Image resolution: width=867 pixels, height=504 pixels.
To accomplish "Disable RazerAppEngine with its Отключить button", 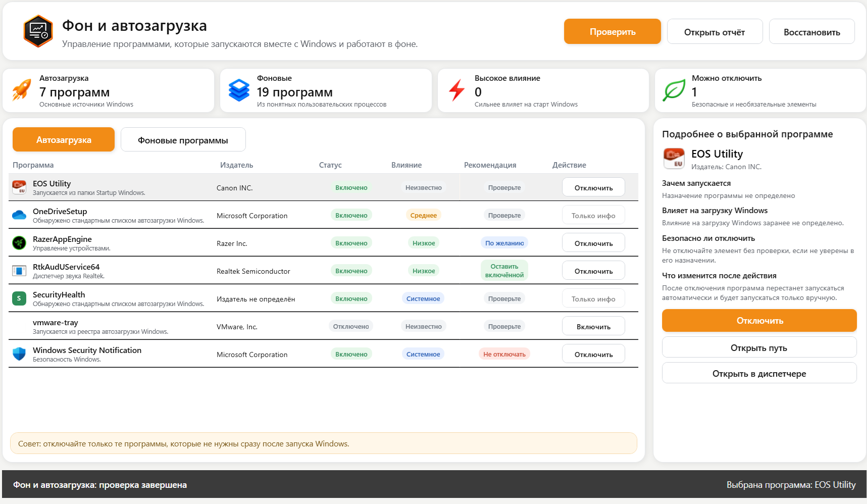I will coord(593,243).
